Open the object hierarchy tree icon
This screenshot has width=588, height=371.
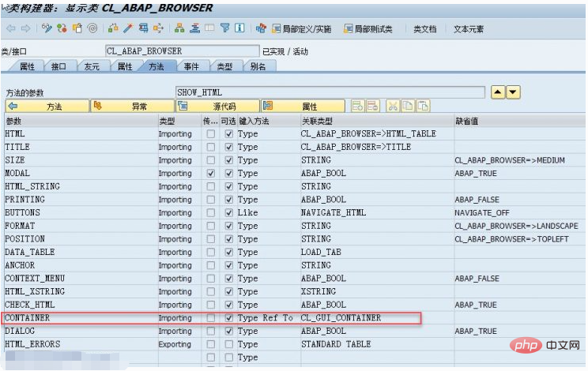tap(179, 28)
